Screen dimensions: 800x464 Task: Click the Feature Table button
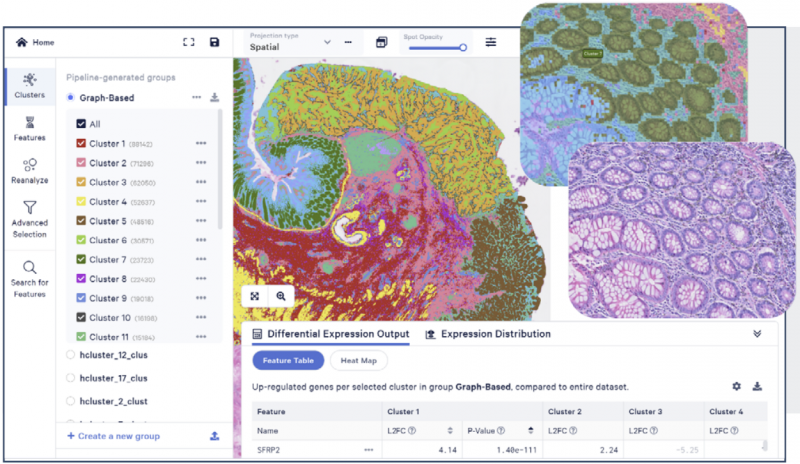287,360
